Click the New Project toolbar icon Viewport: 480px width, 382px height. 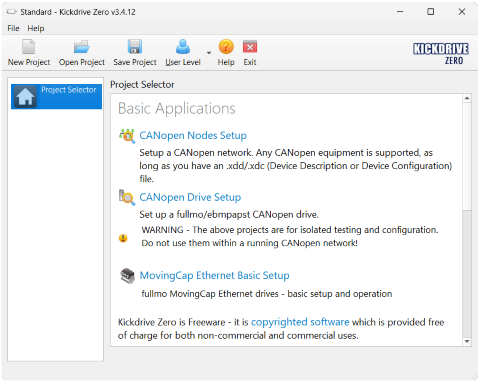point(29,47)
